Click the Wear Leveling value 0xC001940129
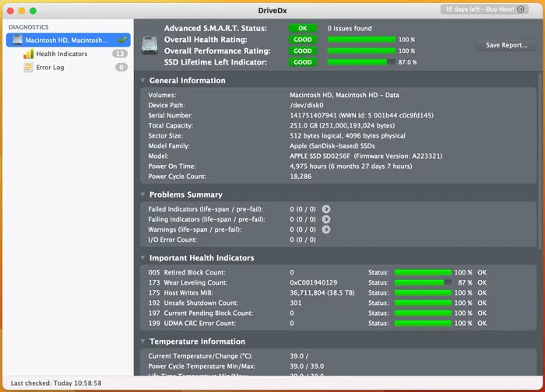 click(314, 282)
